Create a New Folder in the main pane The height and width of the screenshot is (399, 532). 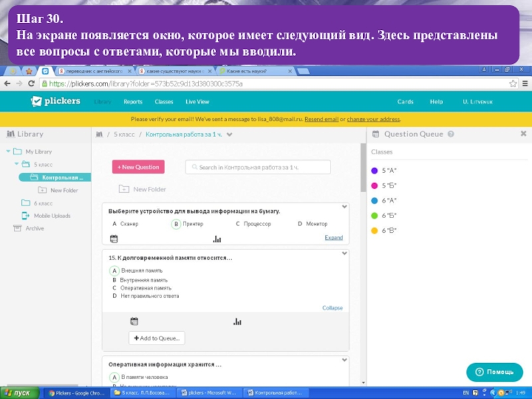(x=142, y=190)
